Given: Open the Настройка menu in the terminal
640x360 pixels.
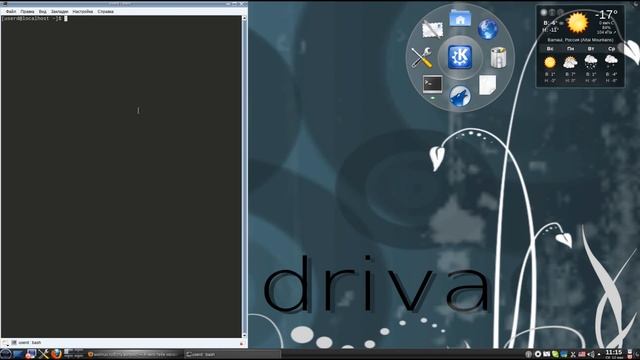Looking at the screenshot, I should (x=83, y=11).
